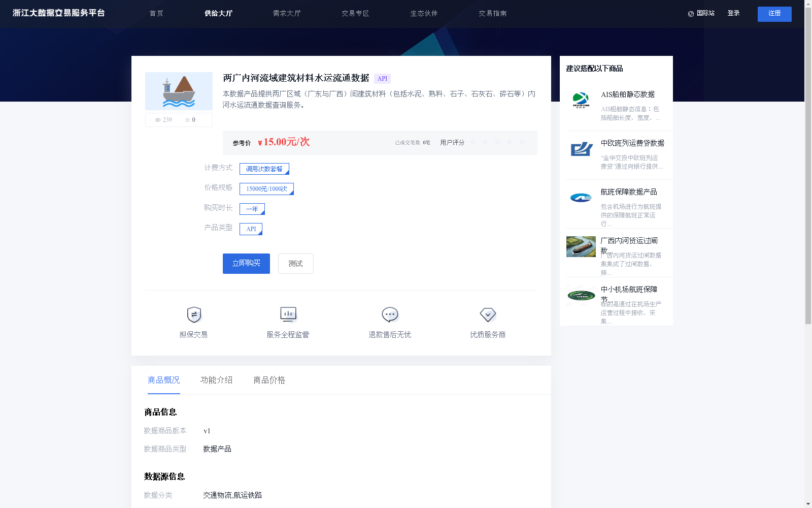Screen dimensions: 812x508
Task: Set user rating to third star
Action: point(497,142)
